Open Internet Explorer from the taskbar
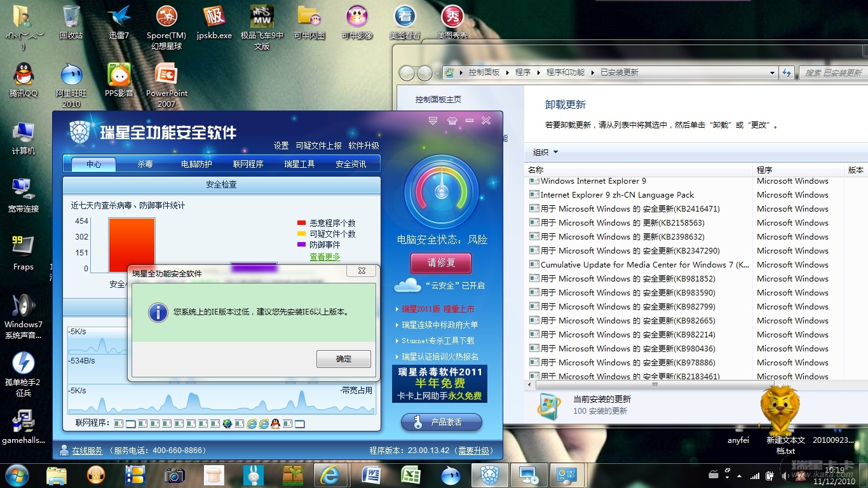 pos(330,475)
